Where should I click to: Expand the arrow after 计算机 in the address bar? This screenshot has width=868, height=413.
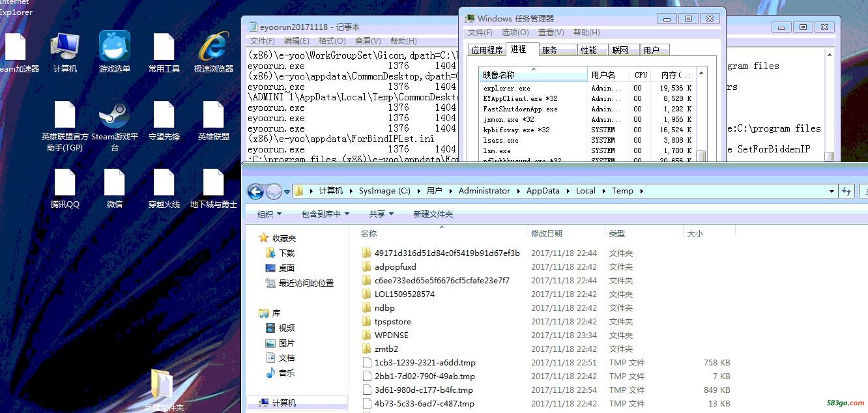click(x=350, y=191)
